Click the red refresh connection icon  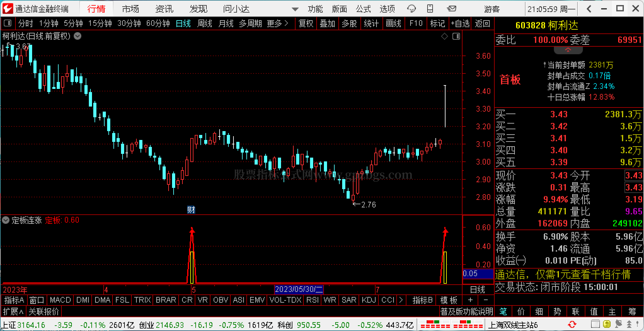(x=572, y=324)
